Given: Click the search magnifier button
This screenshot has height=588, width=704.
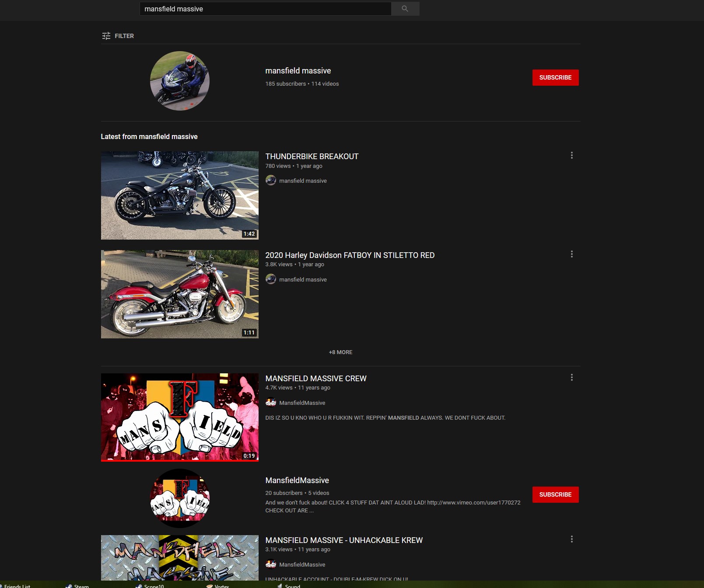Looking at the screenshot, I should [x=405, y=9].
